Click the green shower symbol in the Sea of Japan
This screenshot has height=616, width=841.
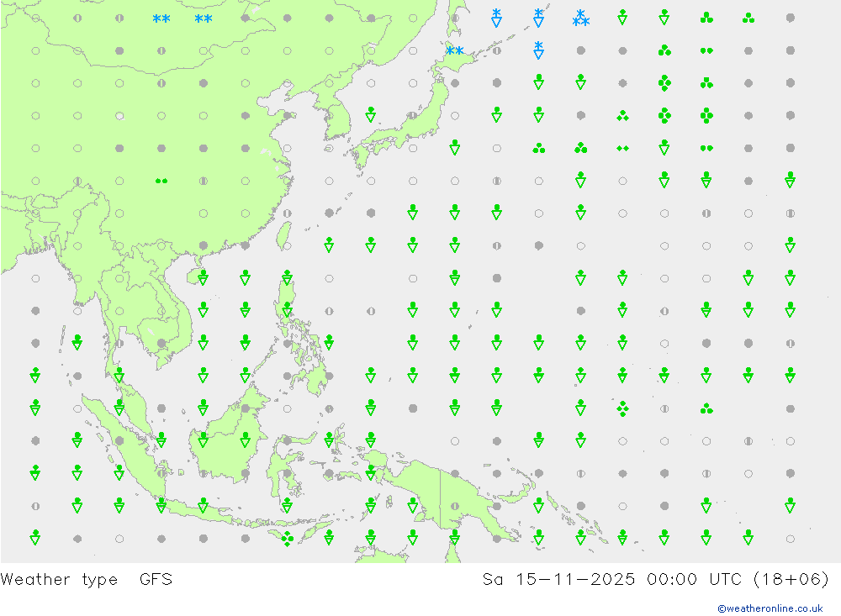tap(371, 115)
